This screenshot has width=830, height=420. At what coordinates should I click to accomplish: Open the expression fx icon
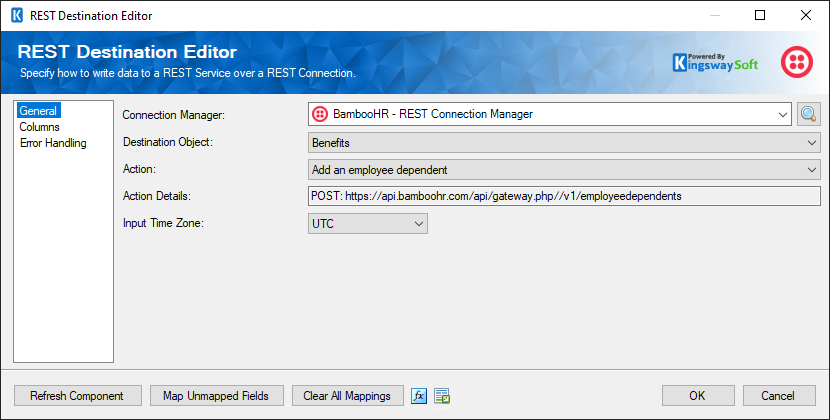pos(419,396)
